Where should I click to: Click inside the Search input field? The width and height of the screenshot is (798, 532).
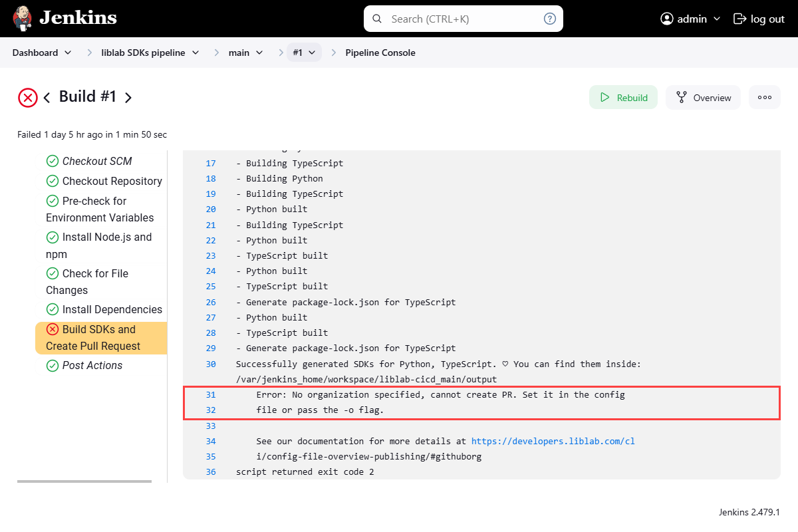[459, 19]
